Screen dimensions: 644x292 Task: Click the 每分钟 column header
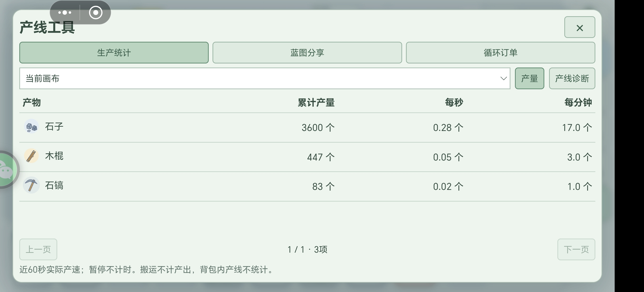click(578, 103)
